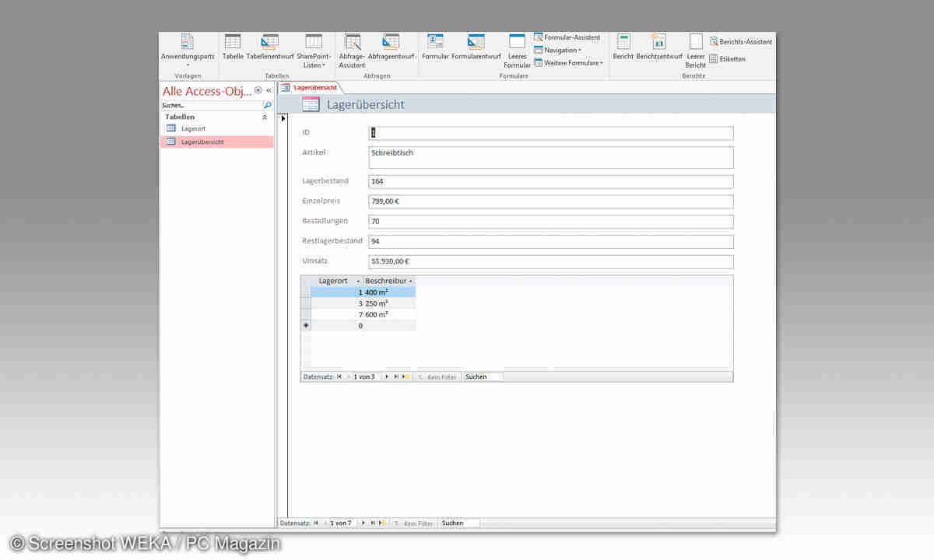The width and height of the screenshot is (934, 560).
Task: Start the Berichts-Assistent
Action: (x=740, y=42)
